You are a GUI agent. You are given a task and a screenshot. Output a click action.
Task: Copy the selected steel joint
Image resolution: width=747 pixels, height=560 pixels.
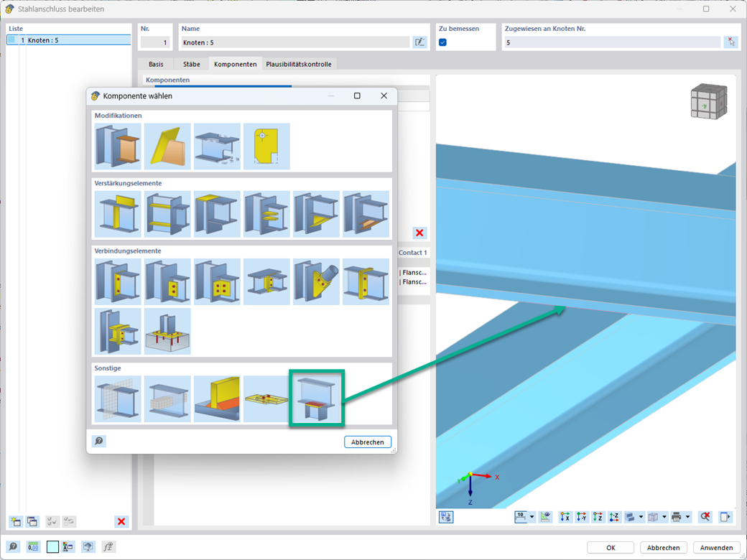32,521
